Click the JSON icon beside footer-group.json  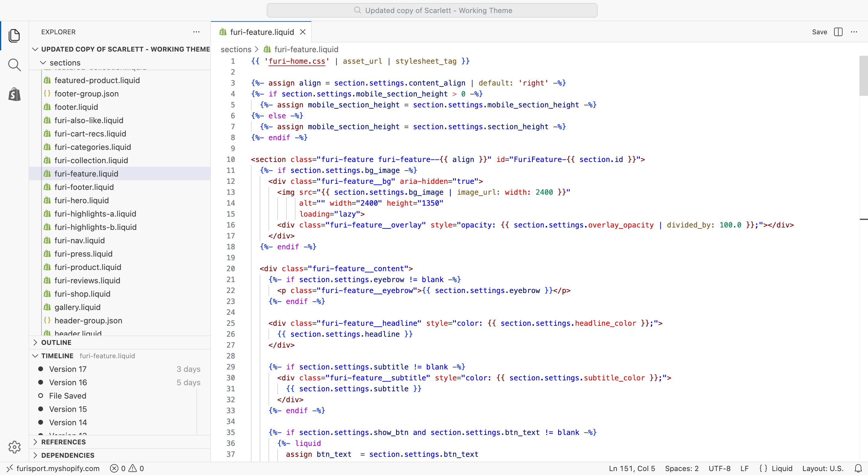47,93
